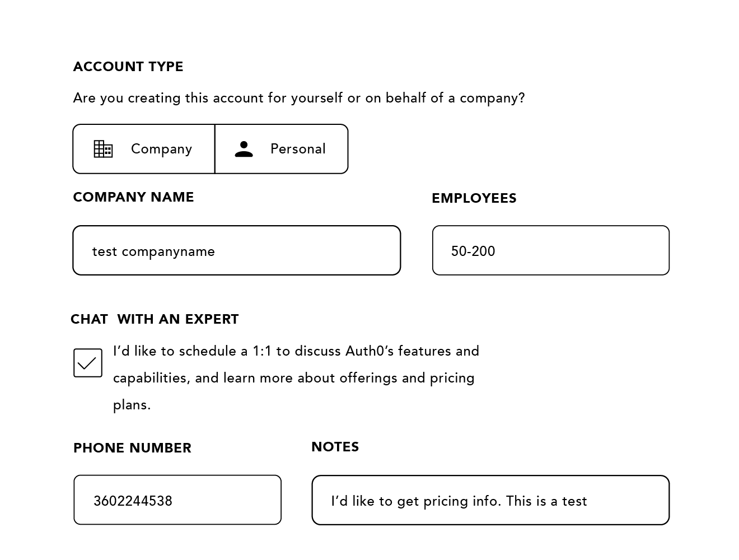Click the PHONE NUMBER label
This screenshot has width=739, height=560.
click(x=132, y=447)
